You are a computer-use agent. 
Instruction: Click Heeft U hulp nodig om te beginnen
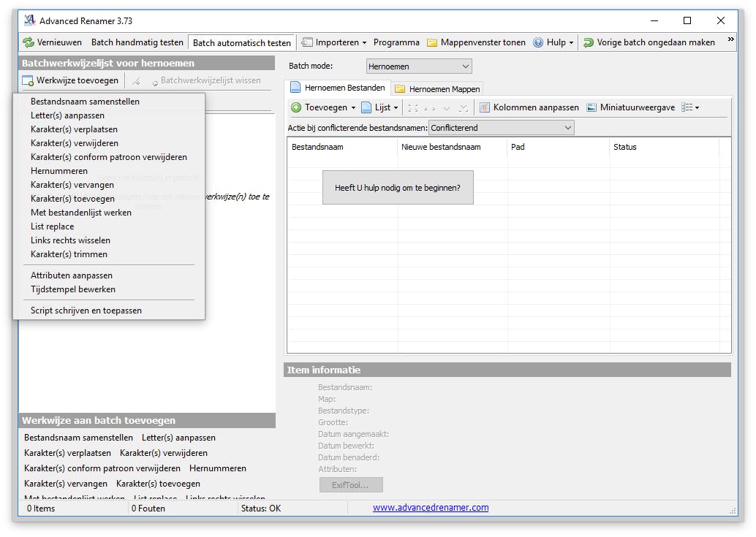click(398, 188)
